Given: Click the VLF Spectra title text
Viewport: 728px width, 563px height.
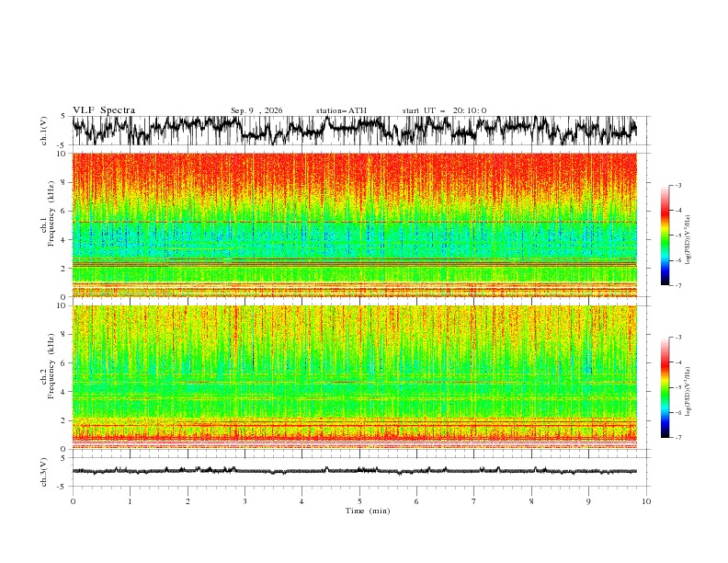Looking at the screenshot, I should (104, 110).
